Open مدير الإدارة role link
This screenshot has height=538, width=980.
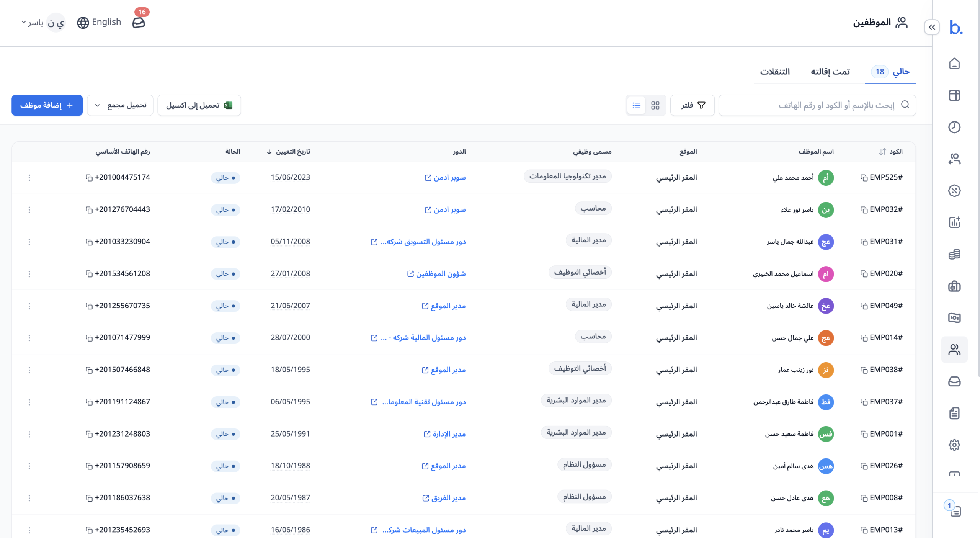click(444, 434)
